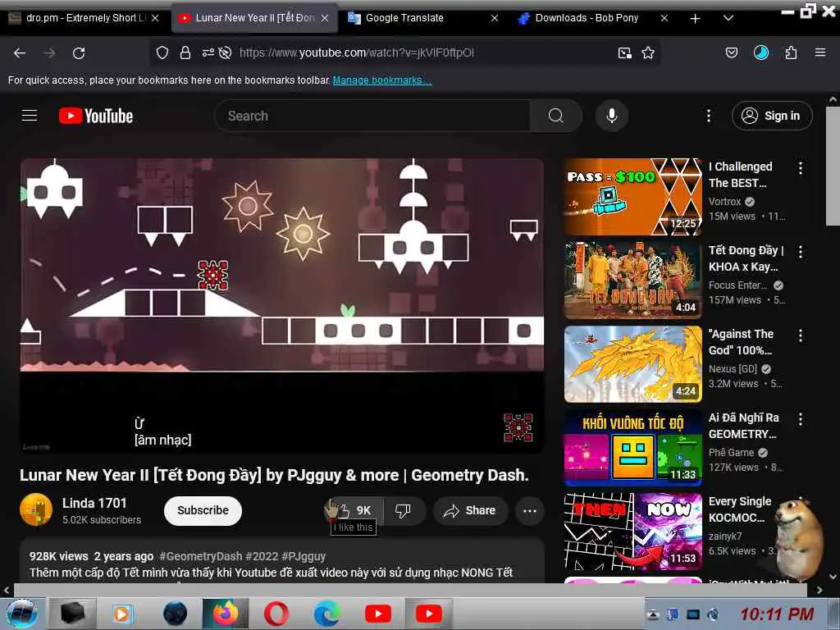The width and height of the screenshot is (840, 630).
Task: Open Ai Đã Nghĩ Ra GEOMETRY thumbnail
Action: point(633,447)
